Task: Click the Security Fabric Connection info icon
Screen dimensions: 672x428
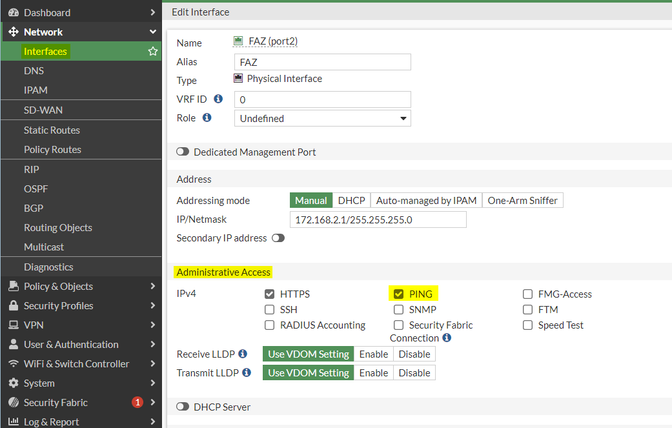Action: 446,338
